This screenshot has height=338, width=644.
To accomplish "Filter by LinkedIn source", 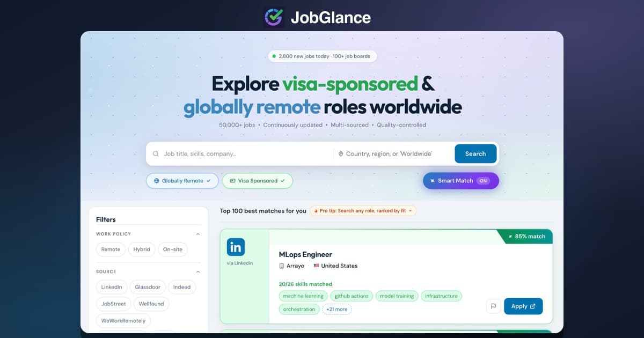I will click(x=112, y=287).
